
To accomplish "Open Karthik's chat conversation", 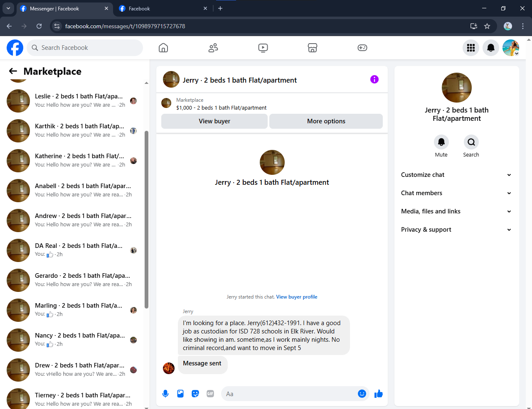I will [72, 131].
